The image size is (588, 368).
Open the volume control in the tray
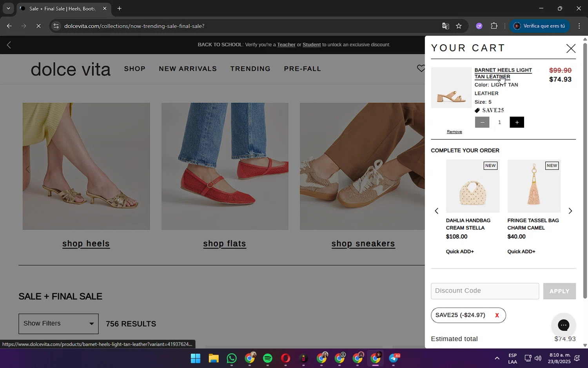538,358
